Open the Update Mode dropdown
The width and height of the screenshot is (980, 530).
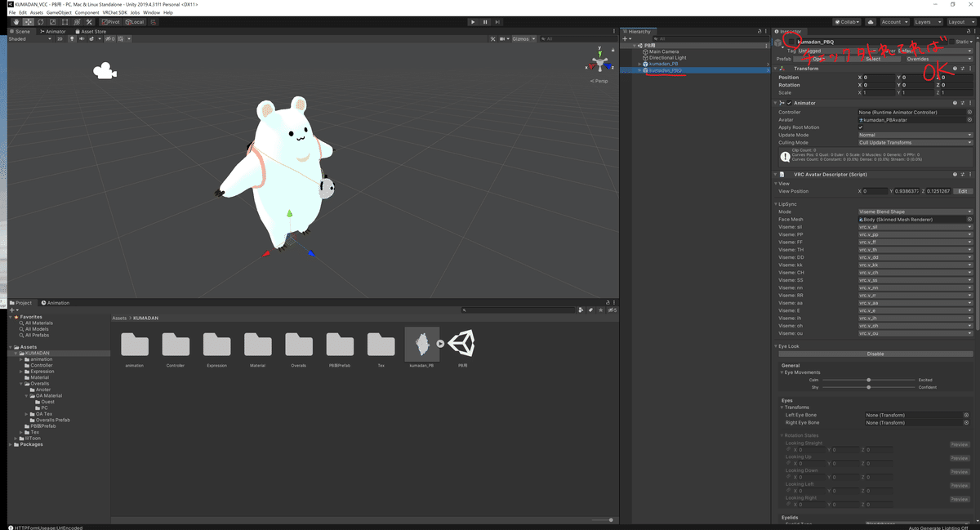pos(915,135)
